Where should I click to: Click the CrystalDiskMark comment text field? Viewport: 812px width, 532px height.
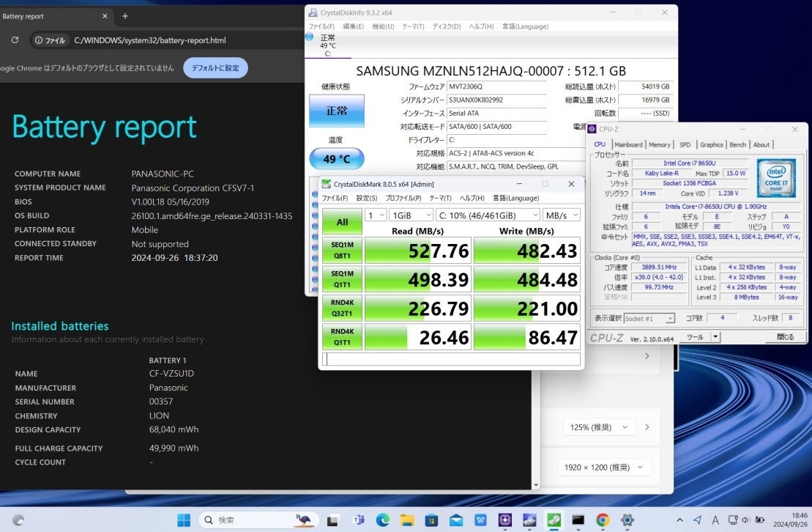tap(451, 359)
